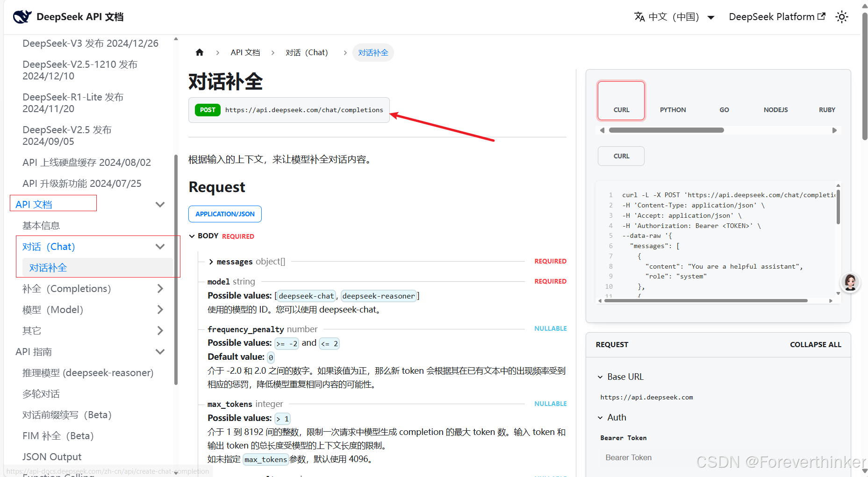This screenshot has width=868, height=477.
Task: Open 多轮对话 guide in sidebar
Action: [41, 394]
